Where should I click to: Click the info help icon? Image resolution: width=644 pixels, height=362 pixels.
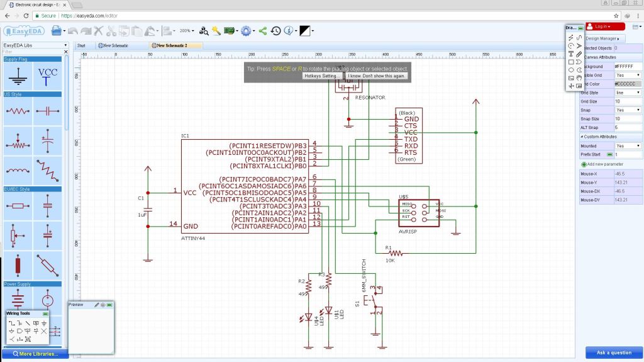(289, 31)
